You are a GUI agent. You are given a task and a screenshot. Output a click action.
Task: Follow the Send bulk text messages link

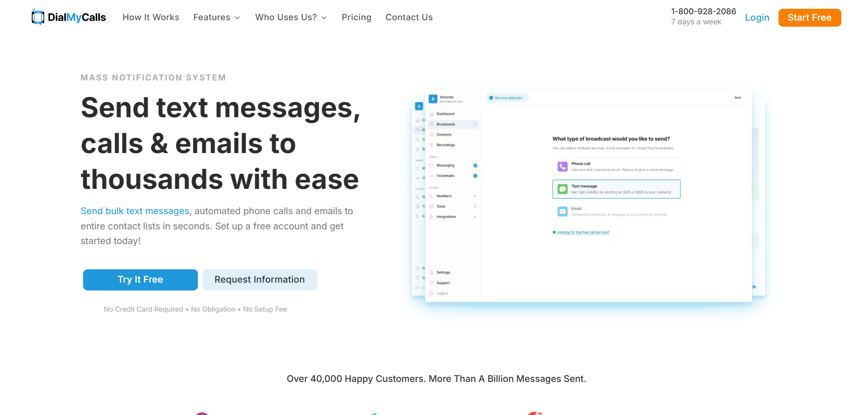[x=135, y=211]
